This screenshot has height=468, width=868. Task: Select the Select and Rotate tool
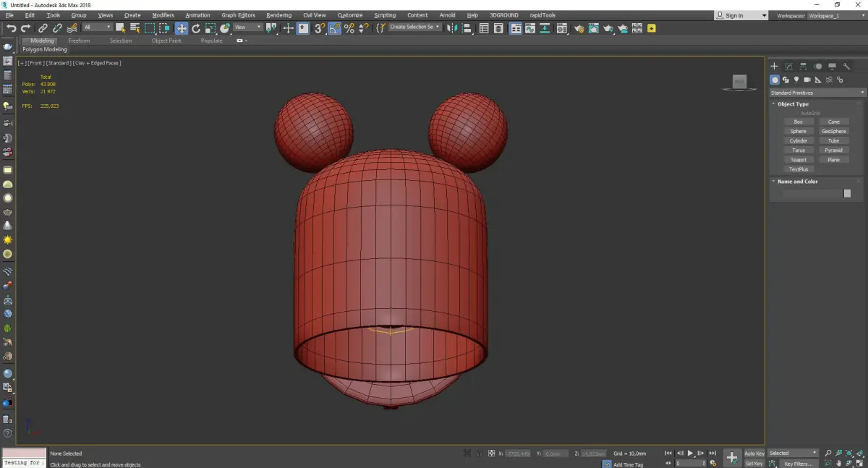[196, 28]
